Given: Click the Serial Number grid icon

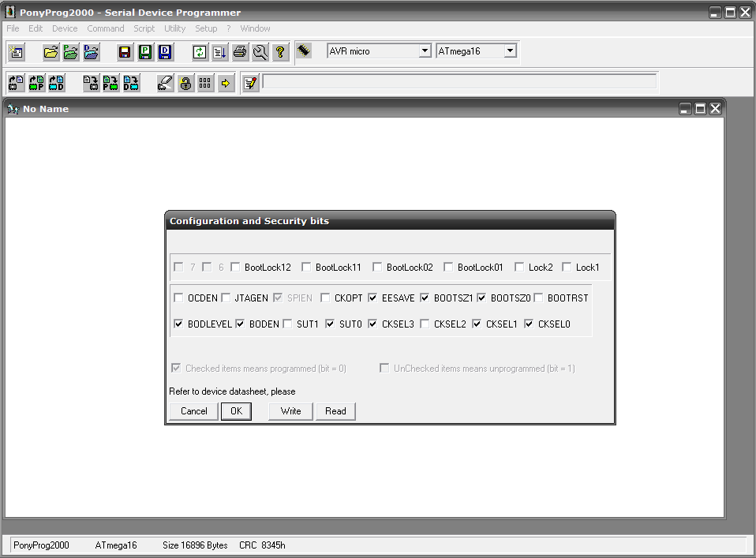Looking at the screenshot, I should (x=205, y=83).
